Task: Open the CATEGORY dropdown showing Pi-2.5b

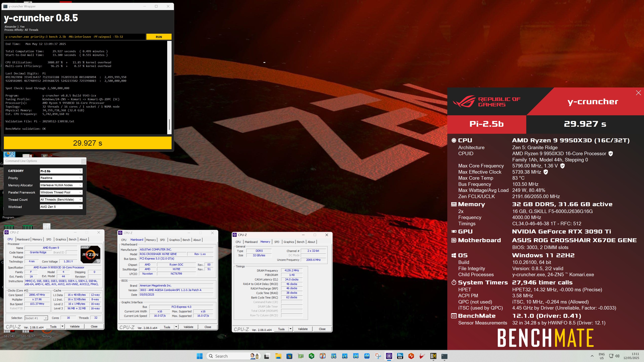Action: point(61,171)
